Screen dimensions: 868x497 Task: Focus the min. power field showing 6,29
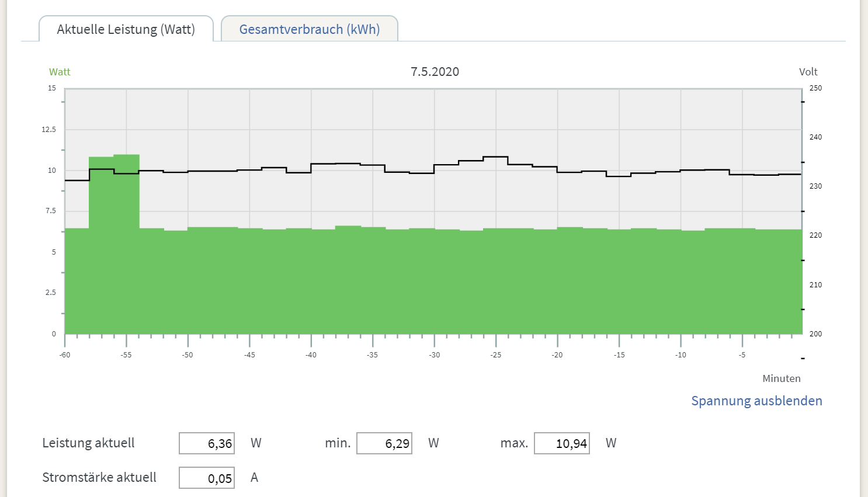384,443
